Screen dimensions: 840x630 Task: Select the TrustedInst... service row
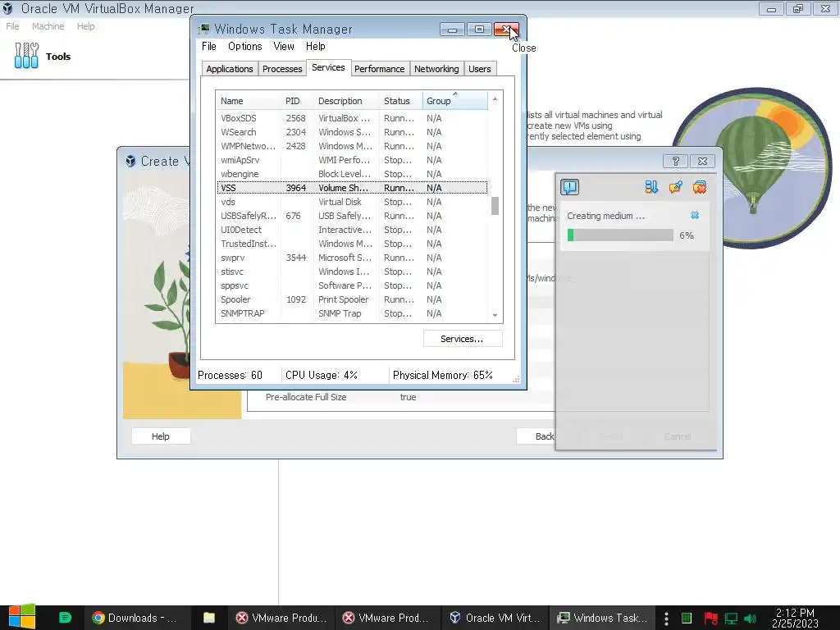point(352,243)
